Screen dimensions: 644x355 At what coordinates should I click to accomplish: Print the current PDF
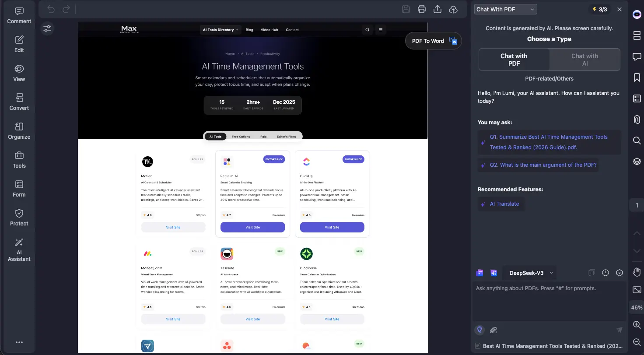tap(421, 9)
